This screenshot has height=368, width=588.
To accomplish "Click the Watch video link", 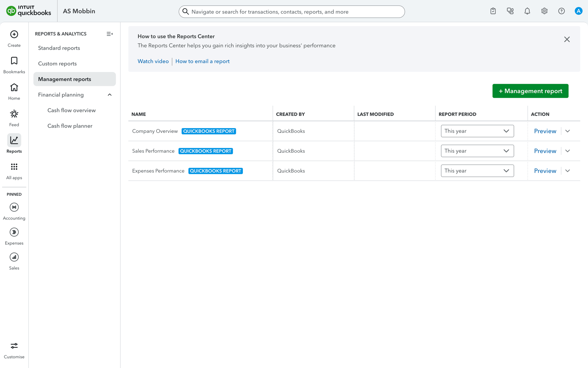I will coord(153,61).
